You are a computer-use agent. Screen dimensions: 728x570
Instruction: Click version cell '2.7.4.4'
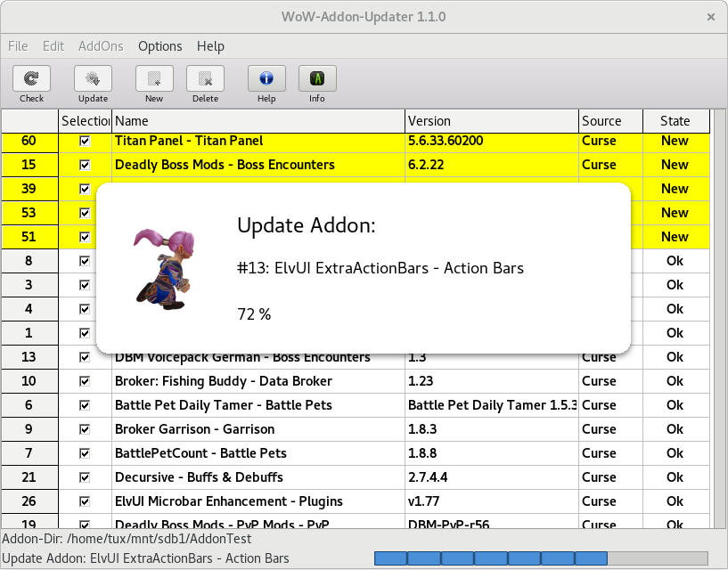(492, 477)
